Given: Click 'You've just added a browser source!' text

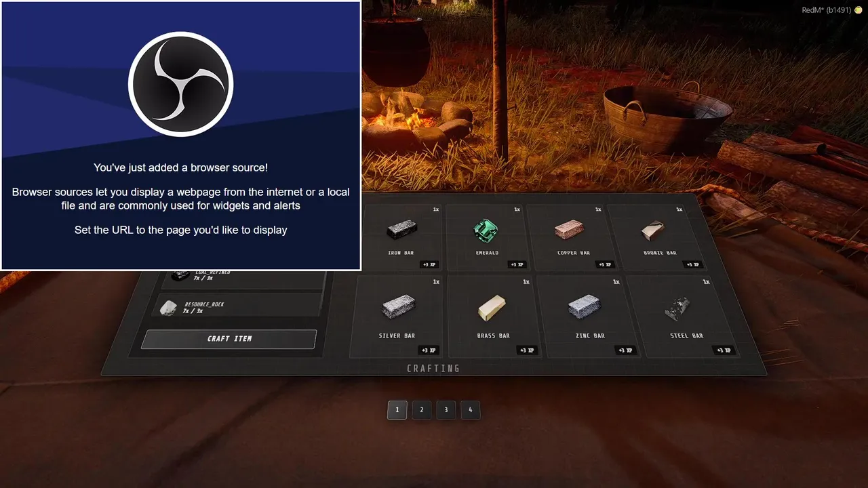Looking at the screenshot, I should point(181,167).
